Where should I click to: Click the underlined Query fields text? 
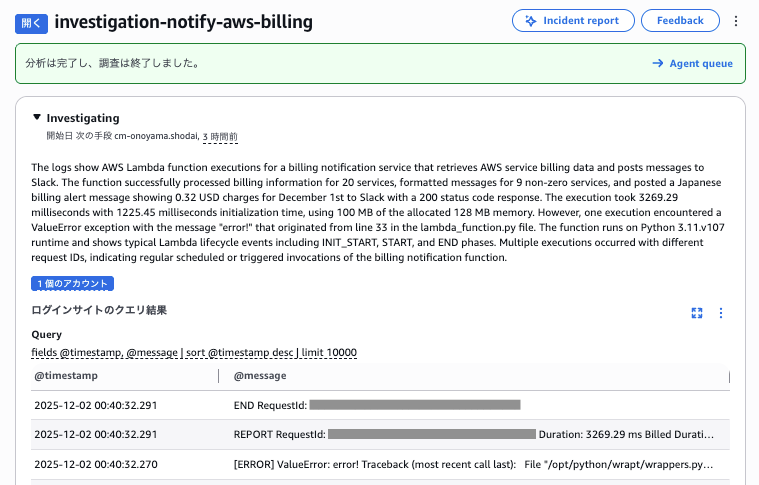194,353
